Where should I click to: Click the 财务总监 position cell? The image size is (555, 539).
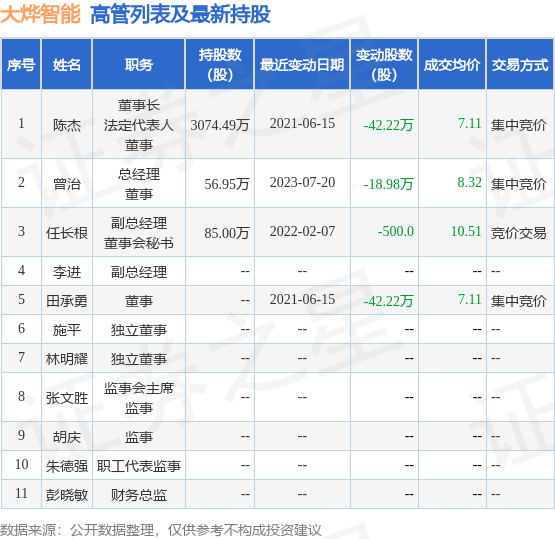139,495
